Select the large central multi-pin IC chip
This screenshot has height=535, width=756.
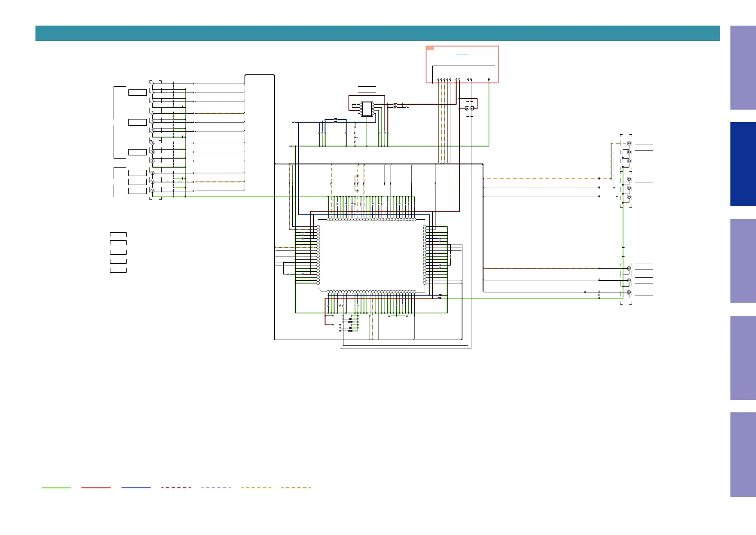[371, 256]
